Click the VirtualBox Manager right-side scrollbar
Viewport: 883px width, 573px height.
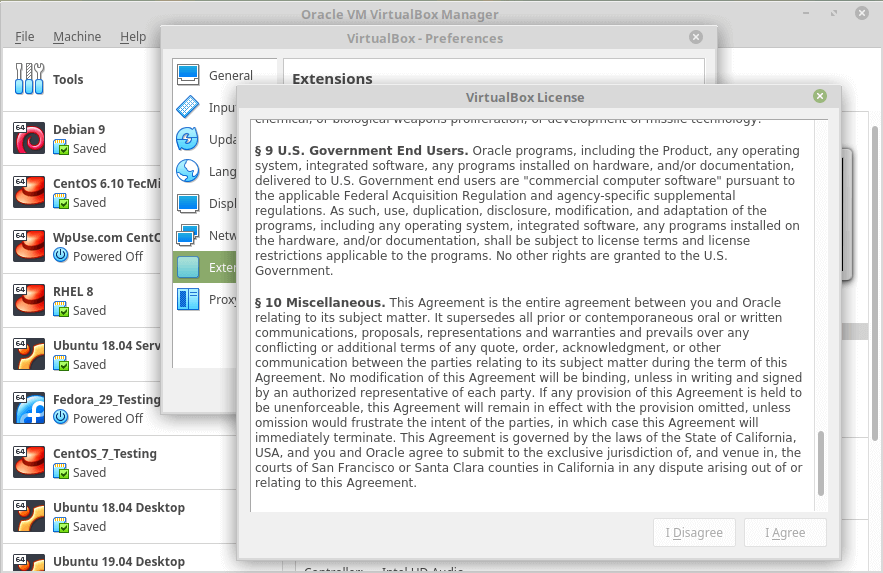[875, 283]
